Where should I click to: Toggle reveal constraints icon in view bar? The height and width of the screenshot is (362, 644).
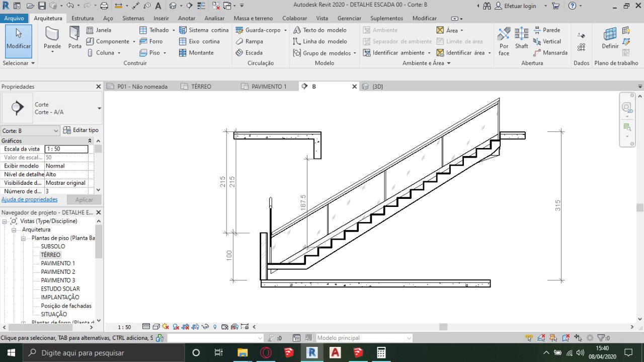[x=245, y=327]
